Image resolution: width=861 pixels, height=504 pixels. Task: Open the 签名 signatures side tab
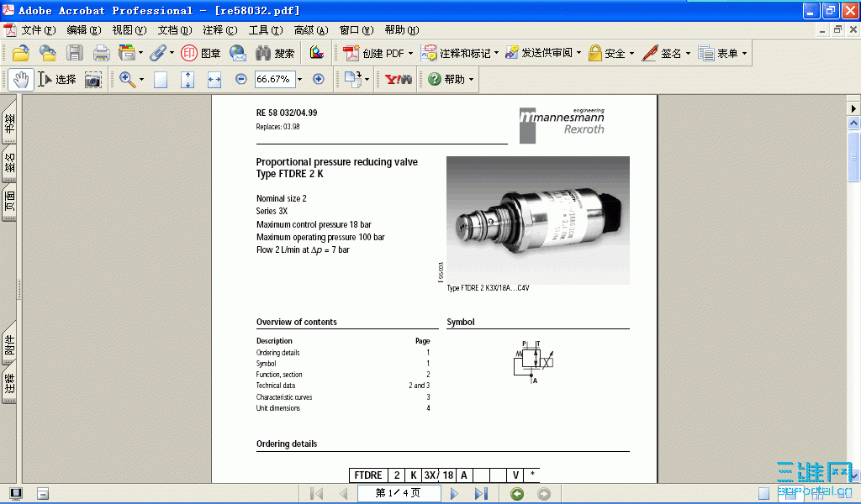click(9, 164)
